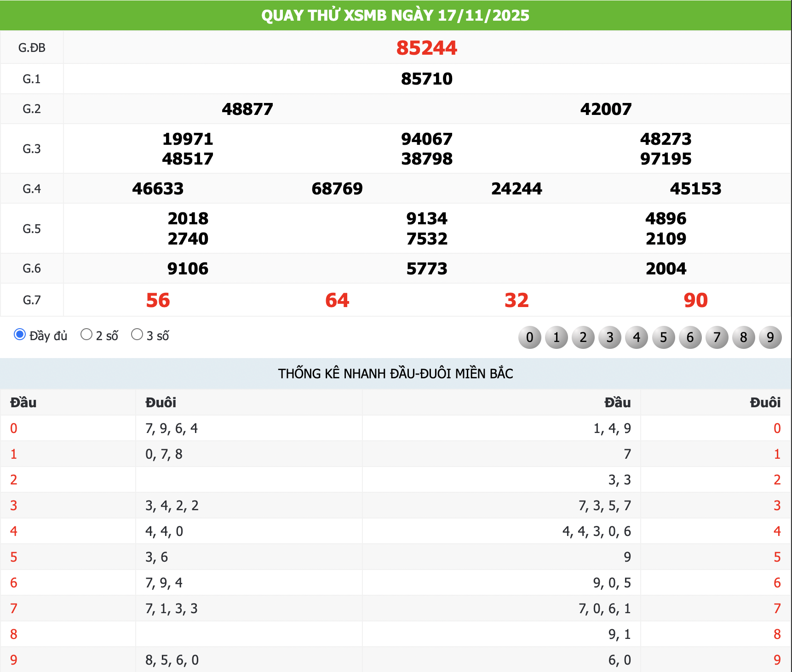Highlight digit 9 using its ball
The width and height of the screenshot is (792, 672).
click(x=770, y=337)
